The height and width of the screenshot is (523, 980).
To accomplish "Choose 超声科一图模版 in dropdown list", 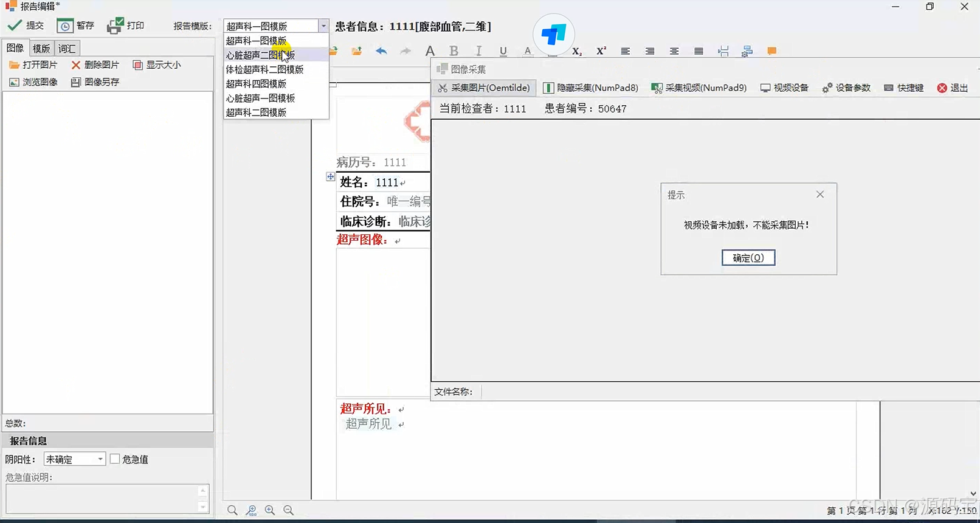I will point(276,41).
